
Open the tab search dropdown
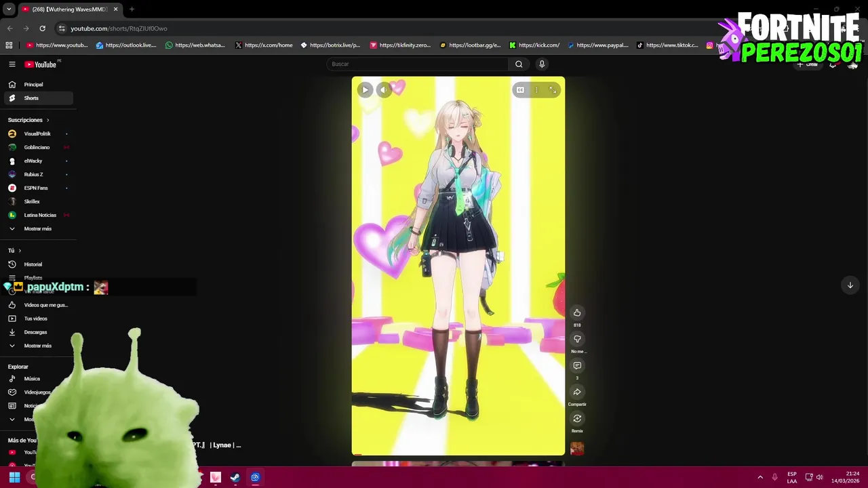[9, 9]
